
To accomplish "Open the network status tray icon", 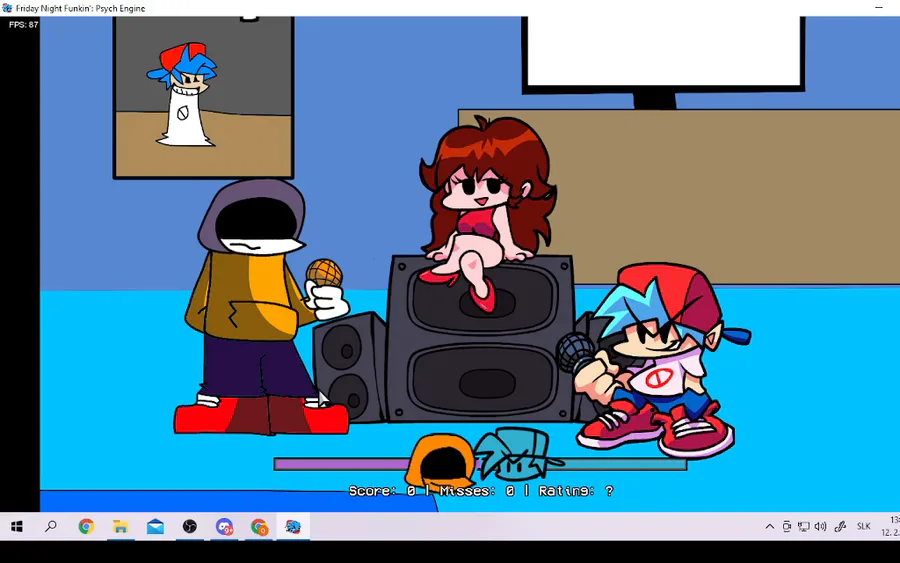I will (804, 526).
